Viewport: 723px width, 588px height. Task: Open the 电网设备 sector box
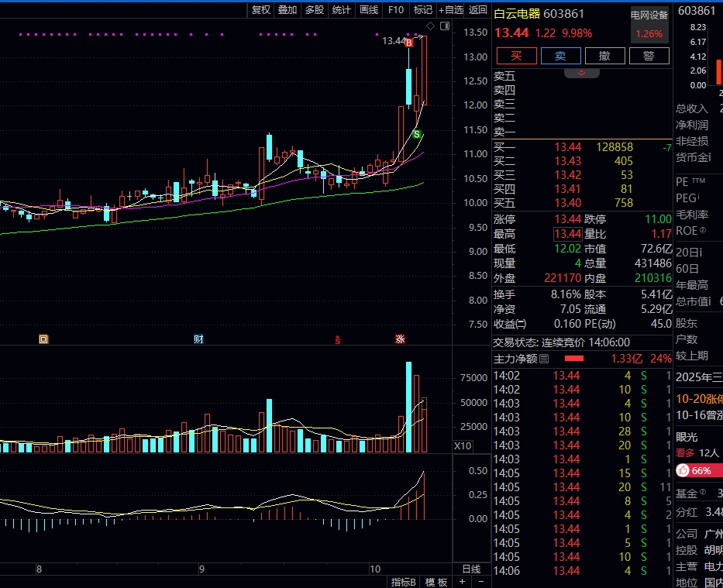[649, 24]
